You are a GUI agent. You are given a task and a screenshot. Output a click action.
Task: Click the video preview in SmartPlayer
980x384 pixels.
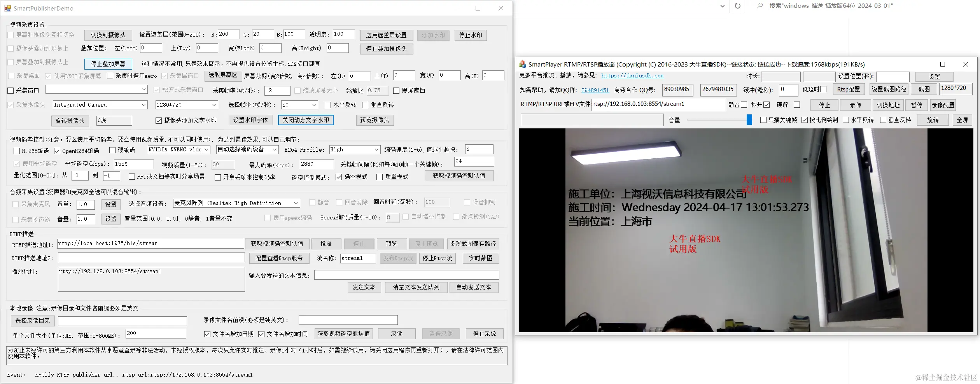(x=746, y=230)
